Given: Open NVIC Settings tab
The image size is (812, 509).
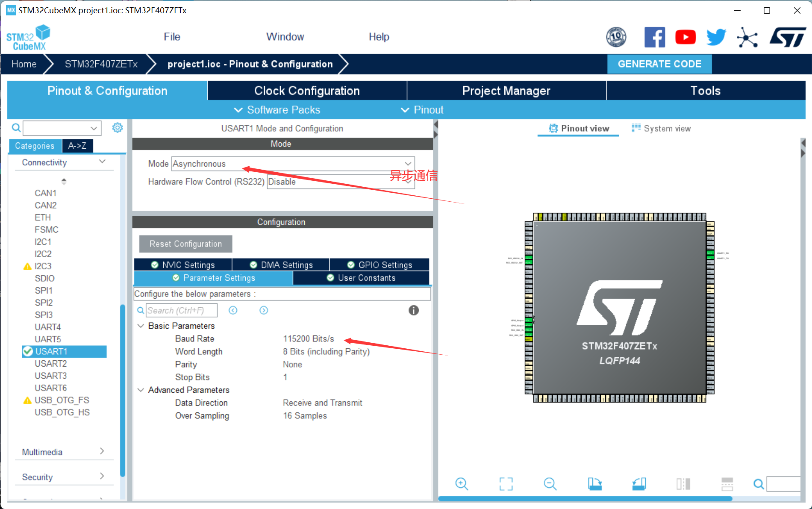Looking at the screenshot, I should point(183,265).
